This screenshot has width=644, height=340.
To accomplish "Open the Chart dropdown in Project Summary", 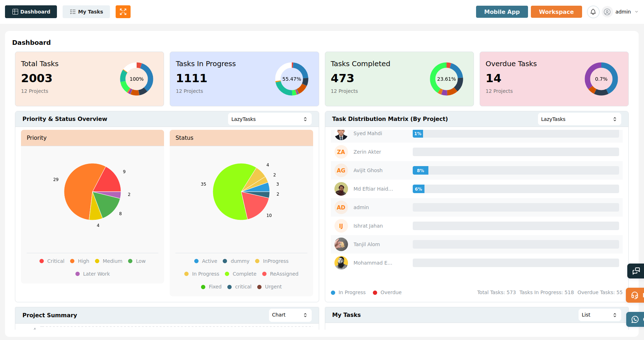I will (290, 315).
